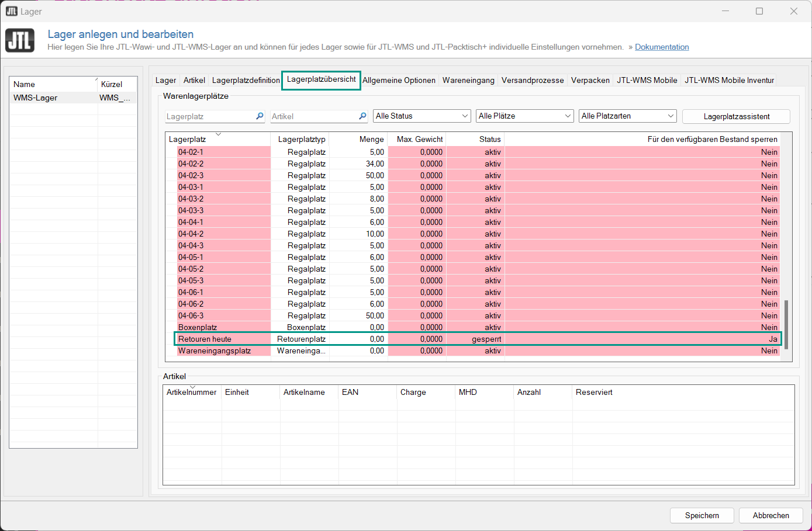This screenshot has height=531, width=812.
Task: Open the JTL-WMS Mobile Inventur tab
Action: coord(730,80)
